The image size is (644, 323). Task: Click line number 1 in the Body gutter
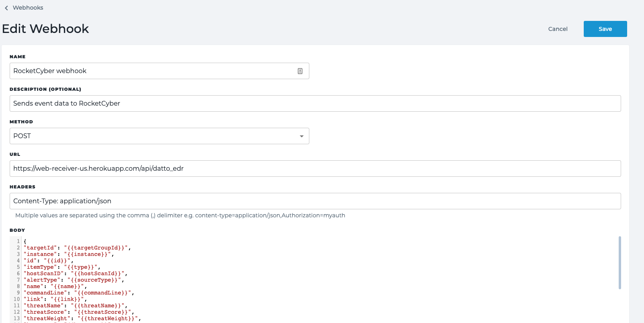pos(18,241)
